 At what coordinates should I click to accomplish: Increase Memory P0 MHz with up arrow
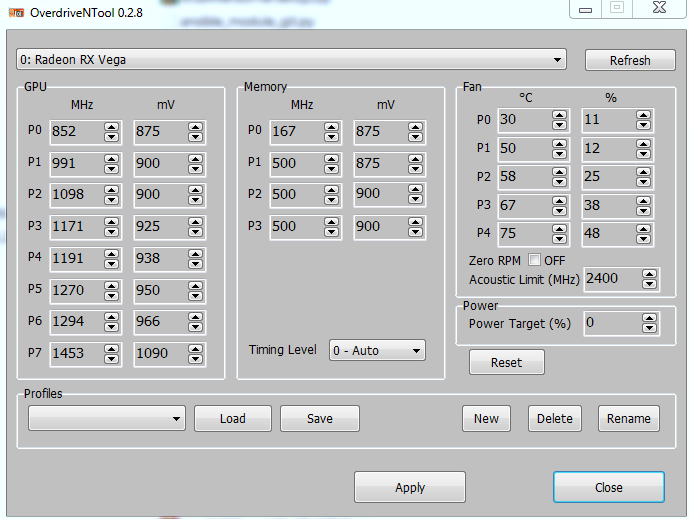pos(331,127)
